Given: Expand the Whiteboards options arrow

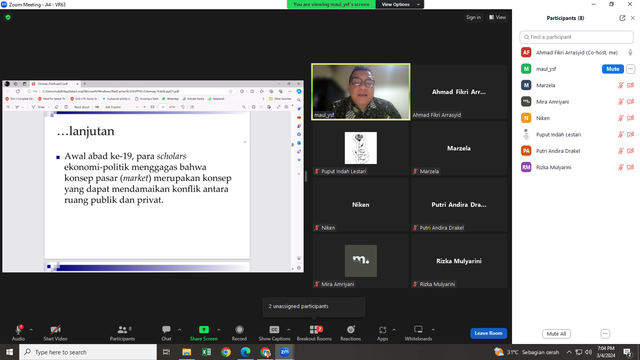Looking at the screenshot, I should (433, 330).
